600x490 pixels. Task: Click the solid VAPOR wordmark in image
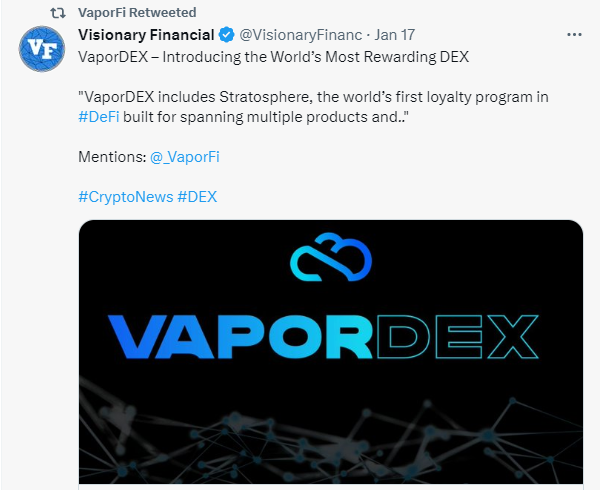[240, 337]
